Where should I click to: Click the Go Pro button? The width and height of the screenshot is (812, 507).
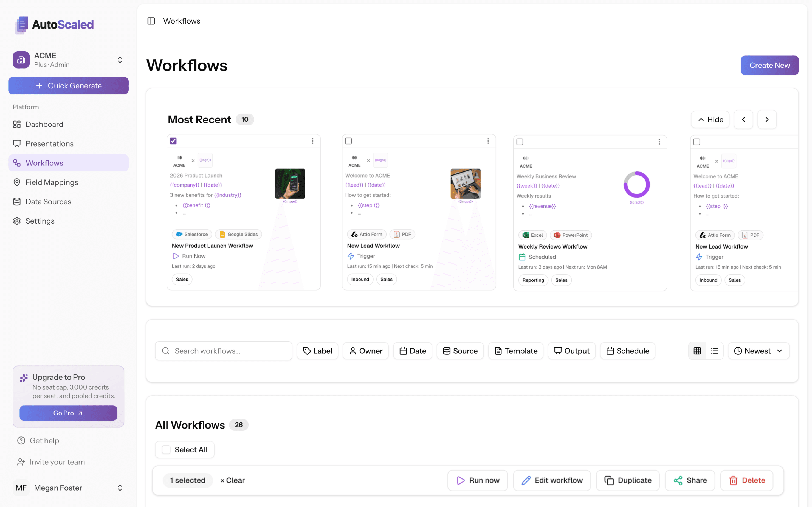(x=68, y=413)
